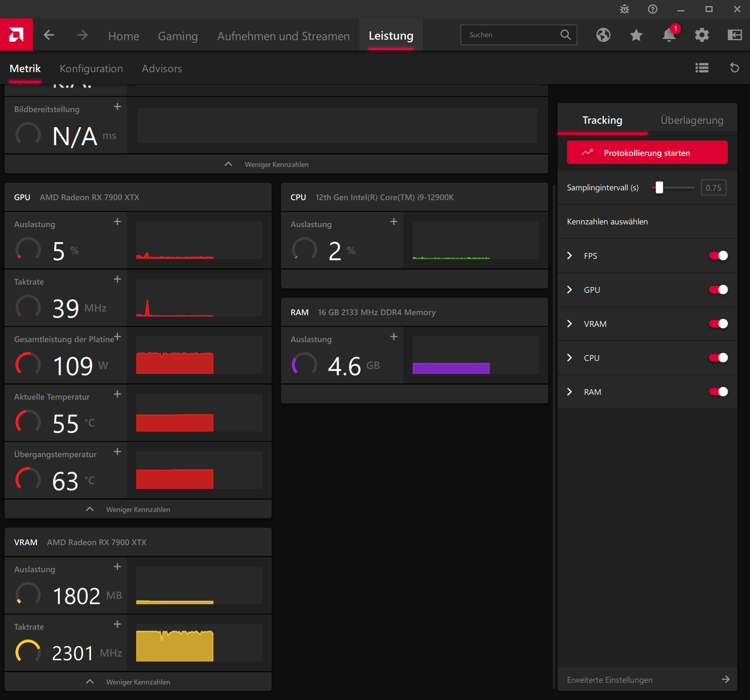Screen dimensions: 750x700
Task: Expand the GPU metrics chevron
Action: (x=570, y=290)
